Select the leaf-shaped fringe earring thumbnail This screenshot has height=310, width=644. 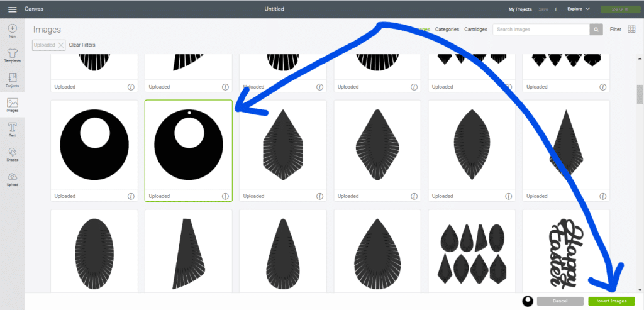click(x=472, y=145)
